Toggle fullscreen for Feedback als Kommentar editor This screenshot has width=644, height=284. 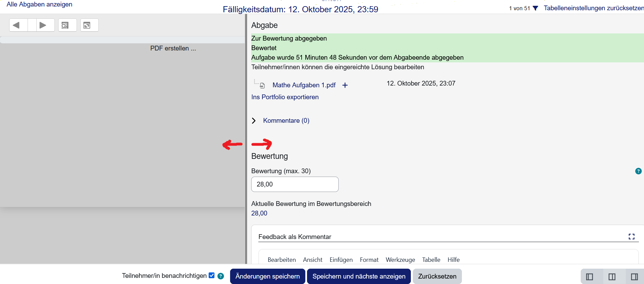[631, 237]
